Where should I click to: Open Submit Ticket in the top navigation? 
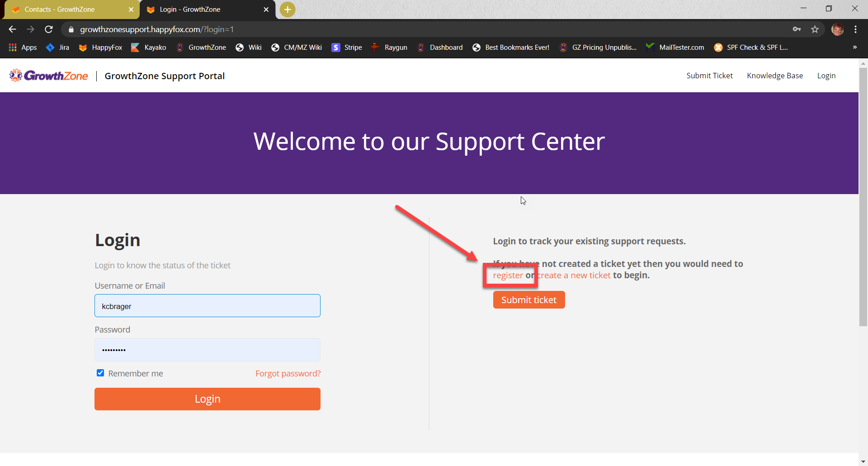coord(709,76)
